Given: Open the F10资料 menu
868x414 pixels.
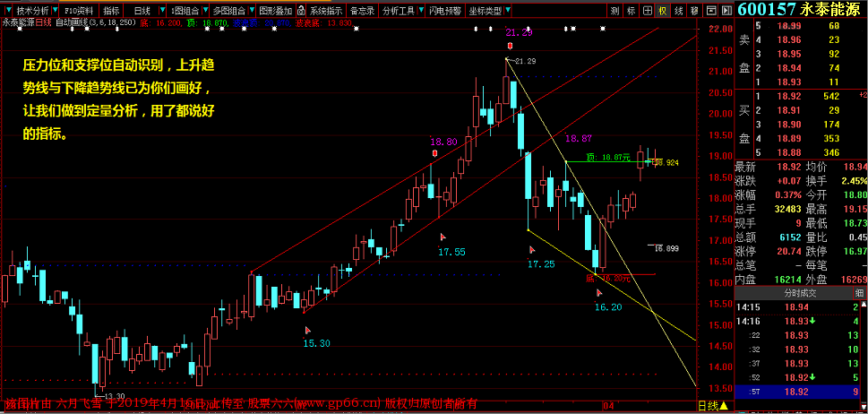Looking at the screenshot, I should point(77,11).
